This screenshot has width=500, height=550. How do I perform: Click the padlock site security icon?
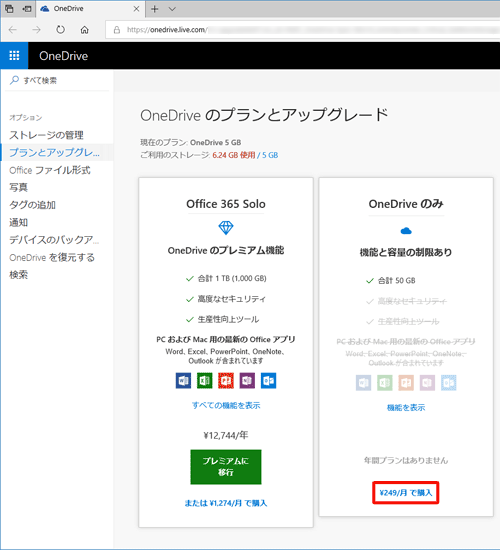[x=117, y=30]
